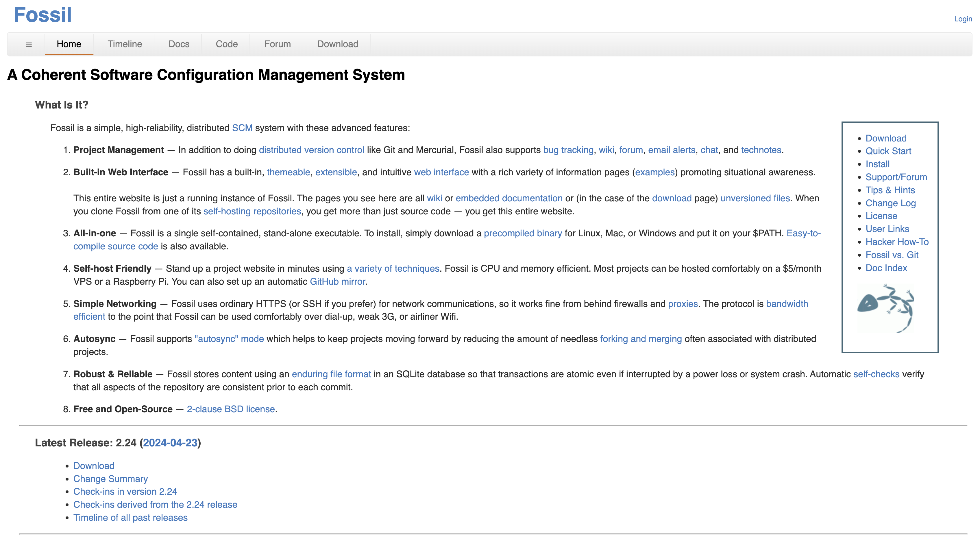Follow the "autosync" mode link
Screen dimensions: 980x541
(229, 339)
